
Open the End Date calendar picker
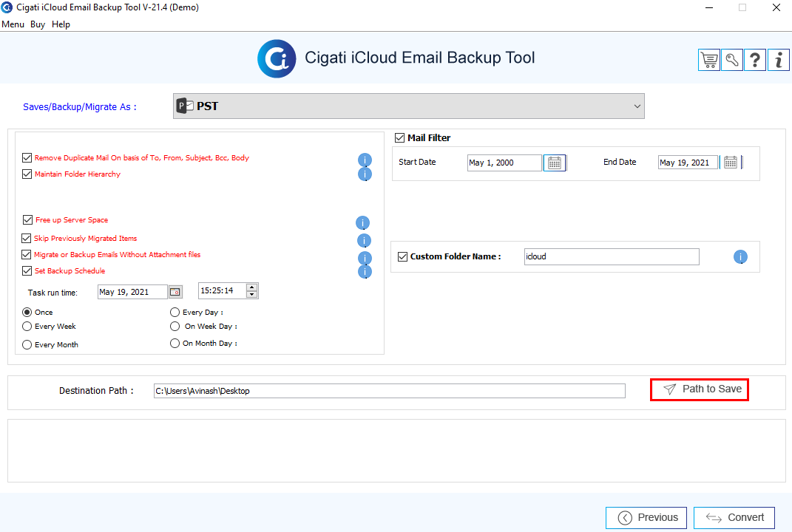pos(731,162)
